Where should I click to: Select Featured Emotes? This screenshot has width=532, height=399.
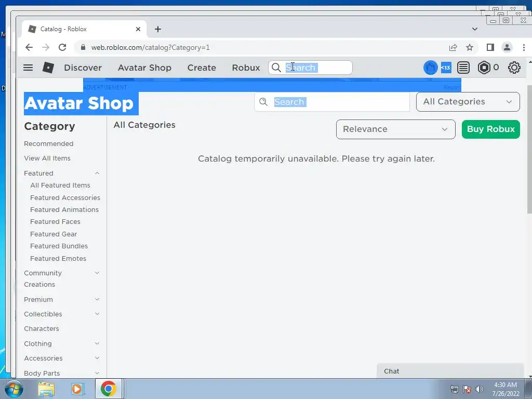[x=58, y=259]
